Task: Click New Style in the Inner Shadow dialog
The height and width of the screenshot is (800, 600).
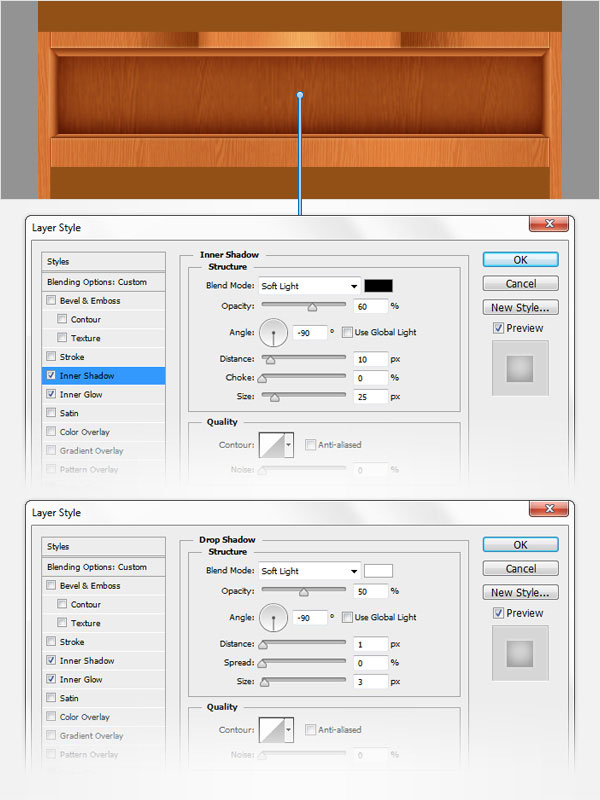Action: pos(520,307)
